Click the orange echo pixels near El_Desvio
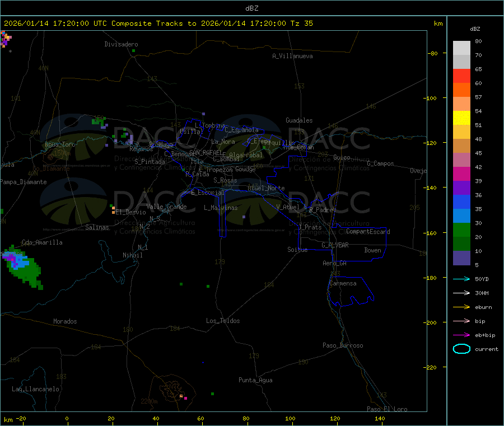This screenshot has height=426, width=504. [x=113, y=210]
